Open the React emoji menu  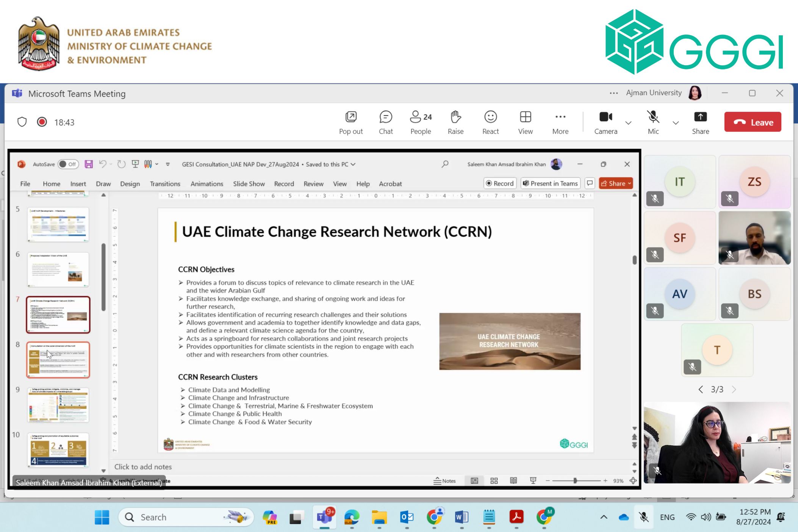tap(490, 122)
